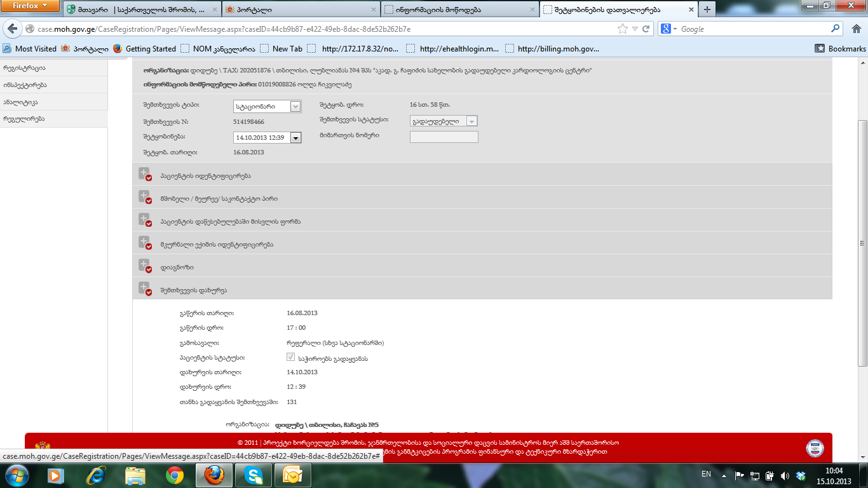Click the bookmark star in address bar
868x488 pixels.
point(623,29)
